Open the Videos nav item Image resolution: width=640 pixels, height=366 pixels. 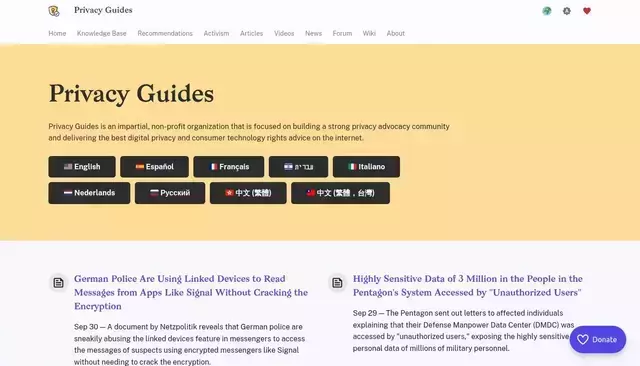tap(284, 33)
